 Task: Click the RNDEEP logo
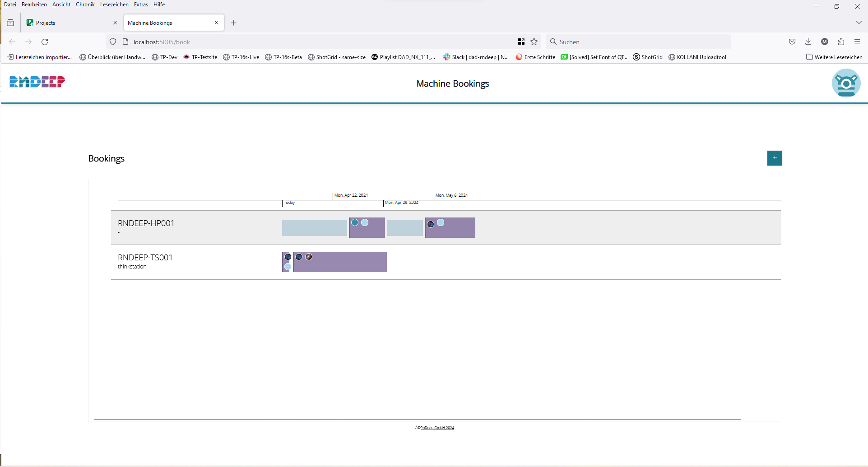(37, 82)
